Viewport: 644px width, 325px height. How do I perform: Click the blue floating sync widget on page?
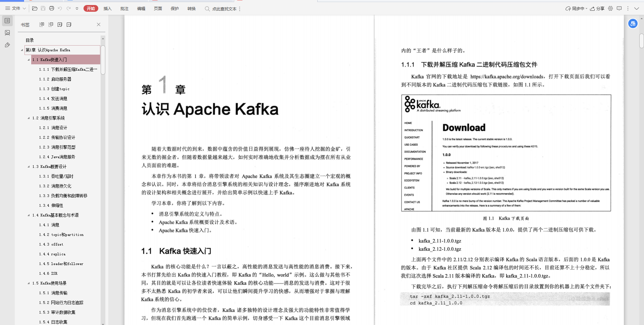pyautogui.click(x=633, y=23)
